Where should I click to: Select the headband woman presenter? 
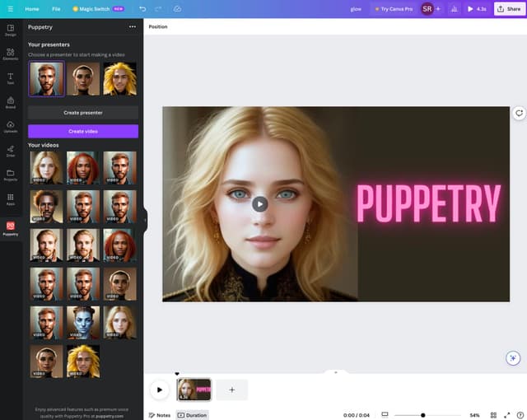(x=83, y=79)
